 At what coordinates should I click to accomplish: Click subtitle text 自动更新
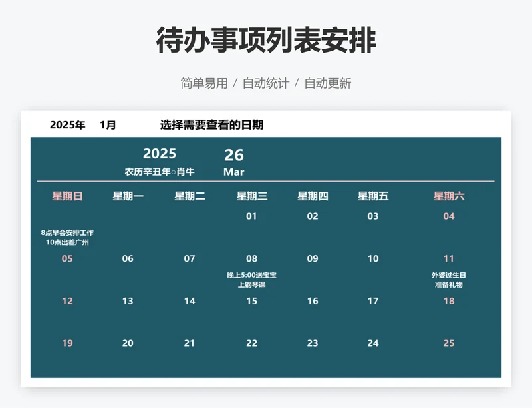328,83
